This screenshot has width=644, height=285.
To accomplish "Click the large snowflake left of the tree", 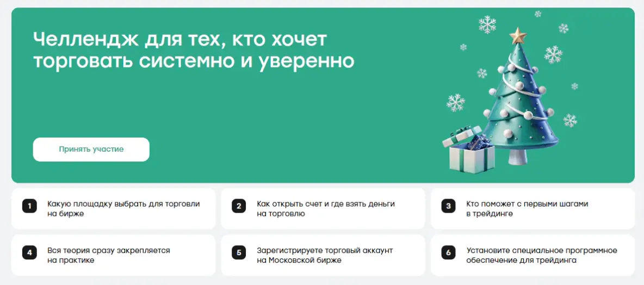I will click(x=455, y=103).
